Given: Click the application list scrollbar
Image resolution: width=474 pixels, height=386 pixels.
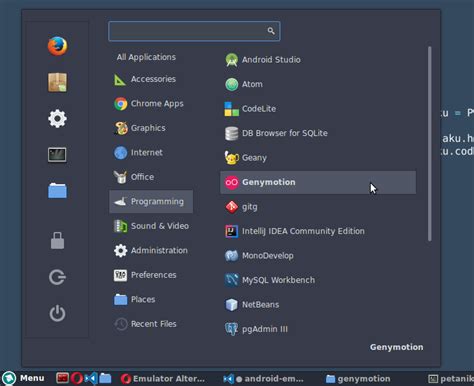Looking at the screenshot, I should [x=430, y=143].
